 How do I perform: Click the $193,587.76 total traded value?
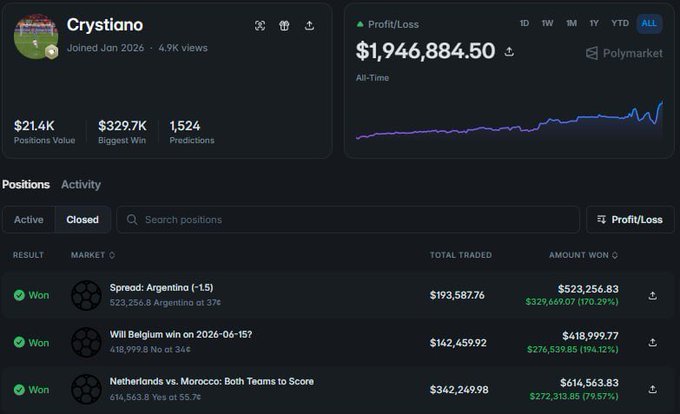(x=457, y=295)
